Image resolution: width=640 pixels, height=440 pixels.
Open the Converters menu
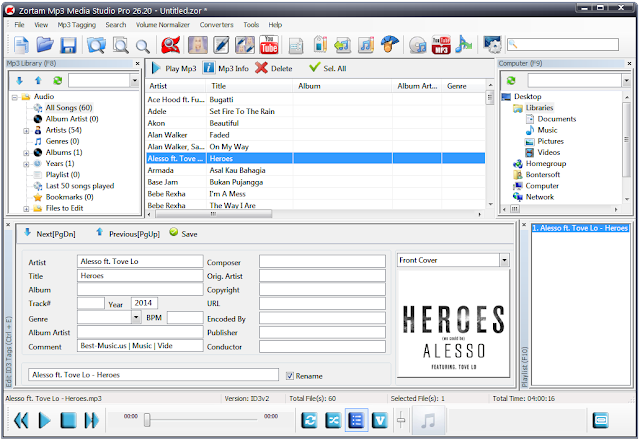coord(216,24)
